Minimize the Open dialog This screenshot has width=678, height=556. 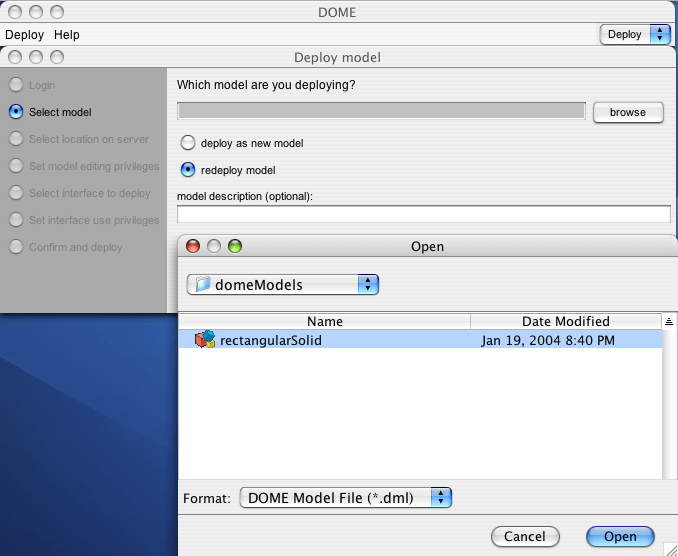coord(214,246)
